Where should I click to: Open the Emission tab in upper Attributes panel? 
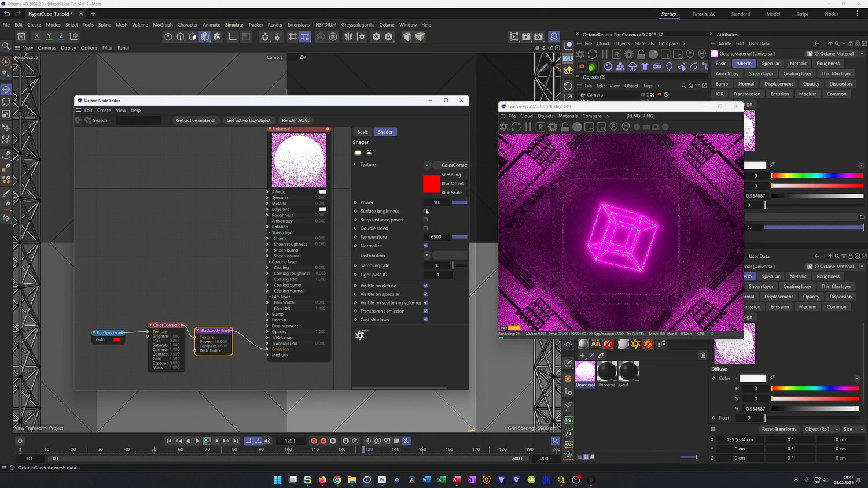pos(779,94)
